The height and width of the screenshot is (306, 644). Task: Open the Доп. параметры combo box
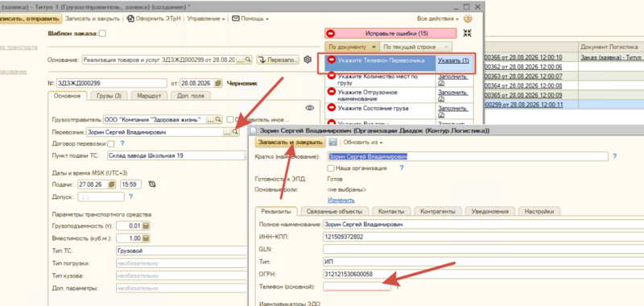coord(182,288)
